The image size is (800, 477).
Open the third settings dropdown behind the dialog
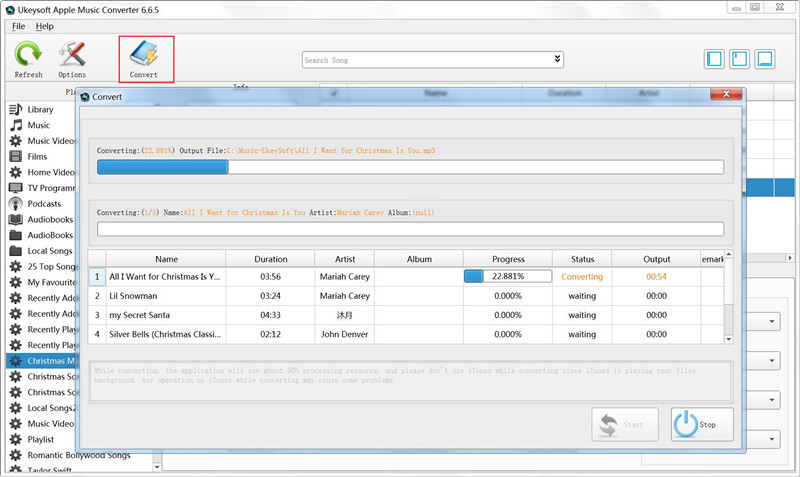pos(772,400)
